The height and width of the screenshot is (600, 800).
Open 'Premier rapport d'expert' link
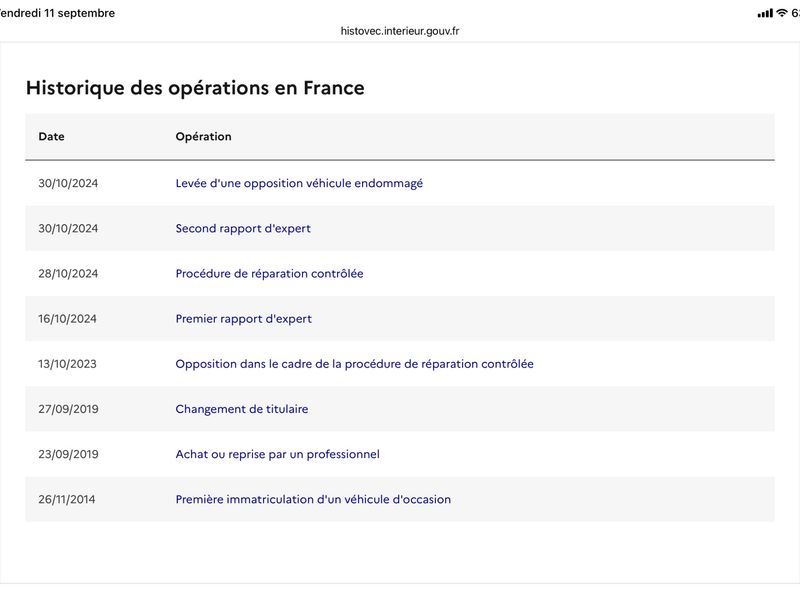(243, 319)
